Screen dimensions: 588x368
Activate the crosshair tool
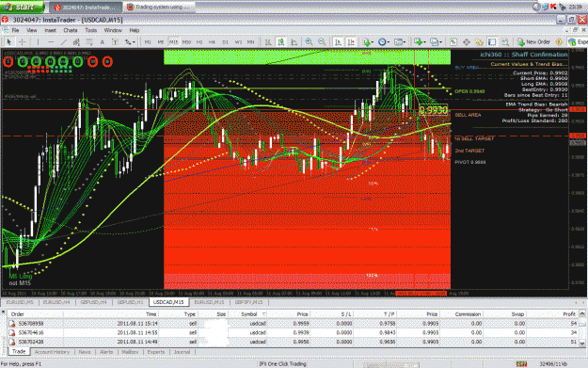click(23, 42)
